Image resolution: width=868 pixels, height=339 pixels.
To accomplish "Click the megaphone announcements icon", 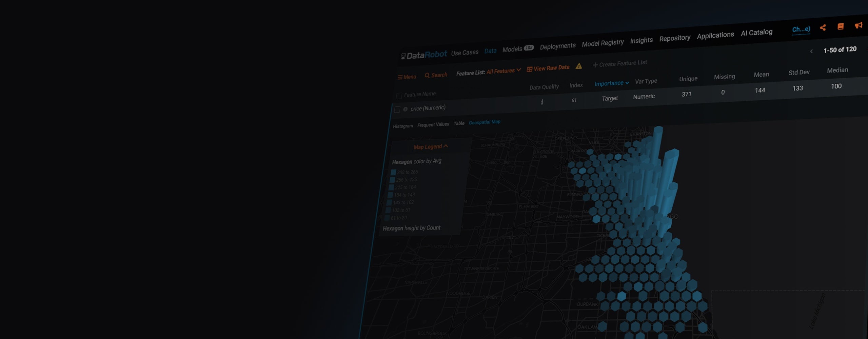I will click(859, 25).
